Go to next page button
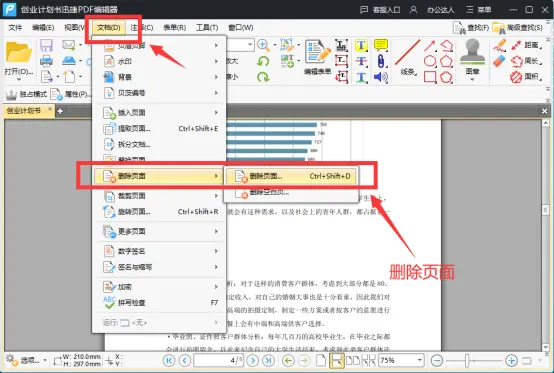554x373 pixels. pos(252,361)
